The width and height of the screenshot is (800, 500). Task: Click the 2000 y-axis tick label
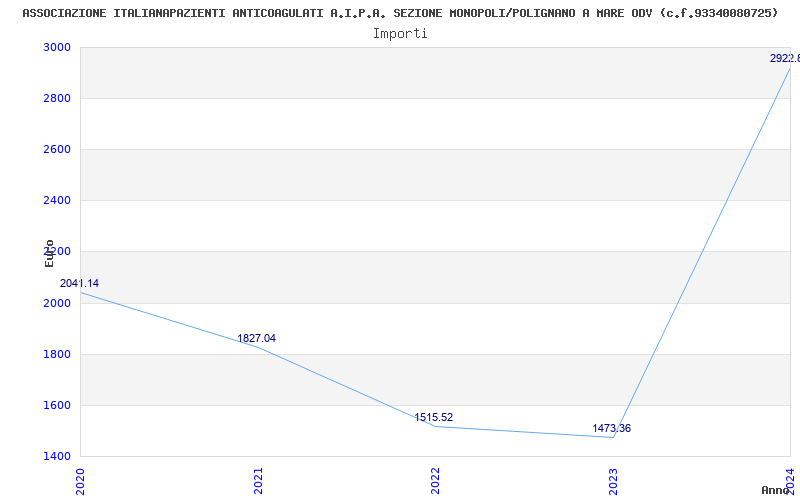tap(57, 303)
